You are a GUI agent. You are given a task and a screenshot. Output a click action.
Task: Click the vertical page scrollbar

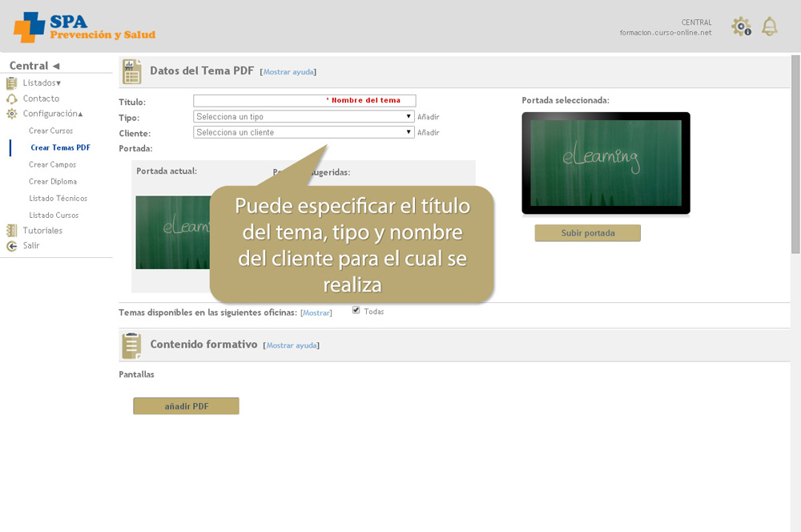click(795, 155)
